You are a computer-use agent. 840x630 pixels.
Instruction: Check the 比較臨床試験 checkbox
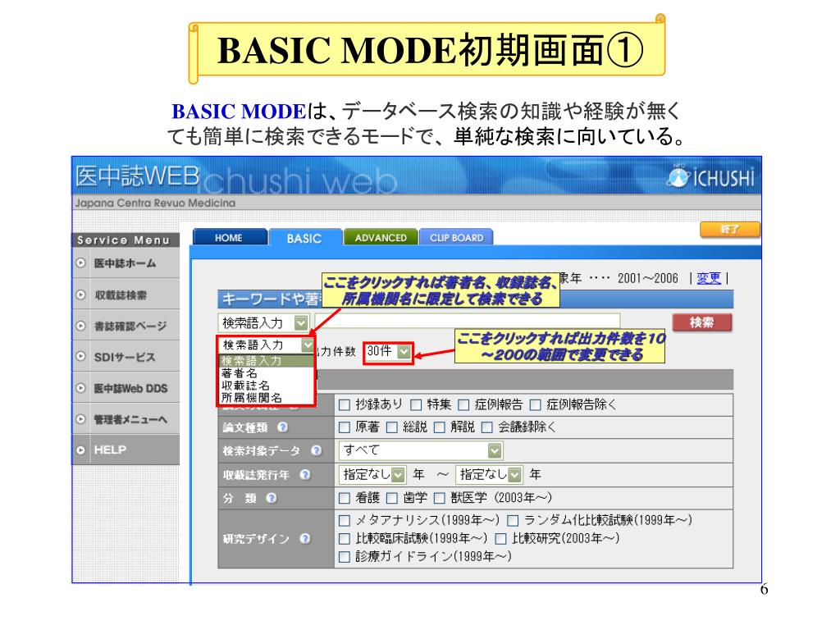pyautogui.click(x=345, y=539)
